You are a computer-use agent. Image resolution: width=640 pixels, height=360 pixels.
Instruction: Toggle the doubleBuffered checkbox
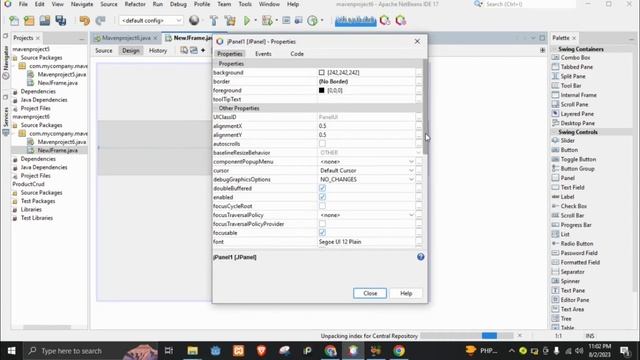point(322,188)
